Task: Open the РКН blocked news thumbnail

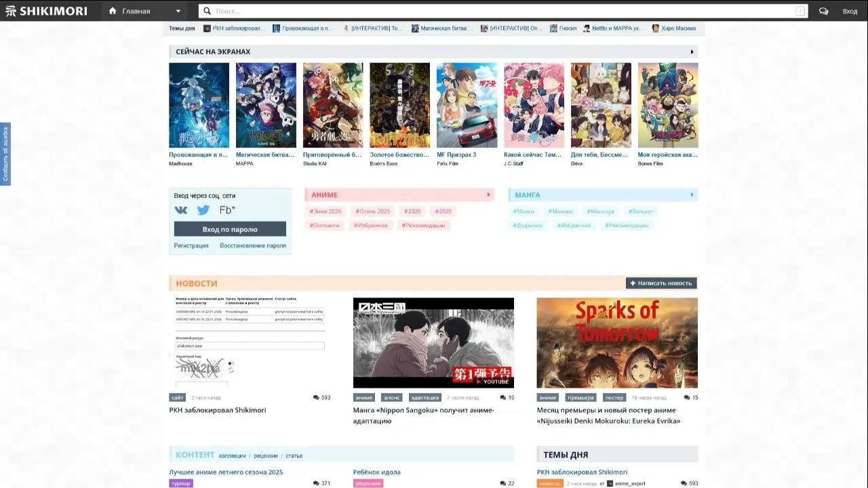Action: pos(250,343)
